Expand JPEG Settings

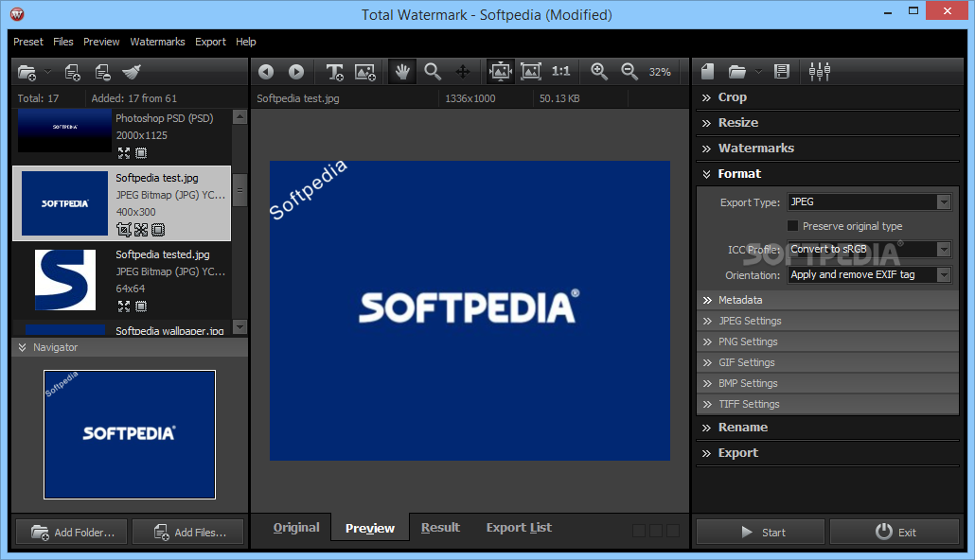(x=827, y=322)
